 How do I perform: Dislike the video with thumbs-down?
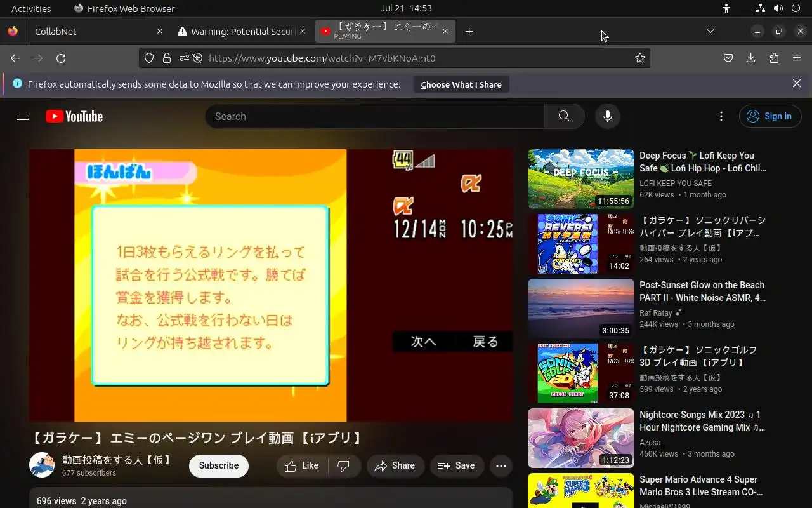(344, 466)
